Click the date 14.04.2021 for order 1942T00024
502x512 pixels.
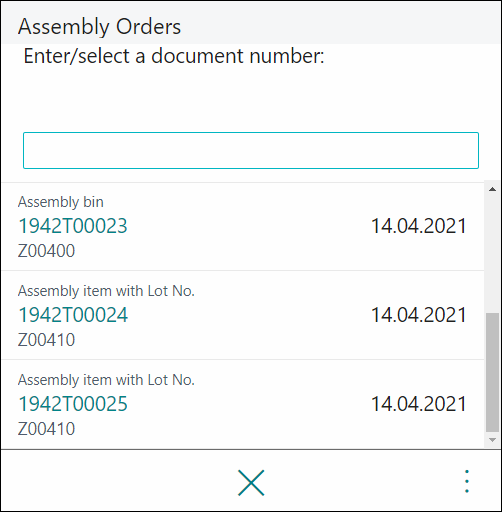point(419,315)
